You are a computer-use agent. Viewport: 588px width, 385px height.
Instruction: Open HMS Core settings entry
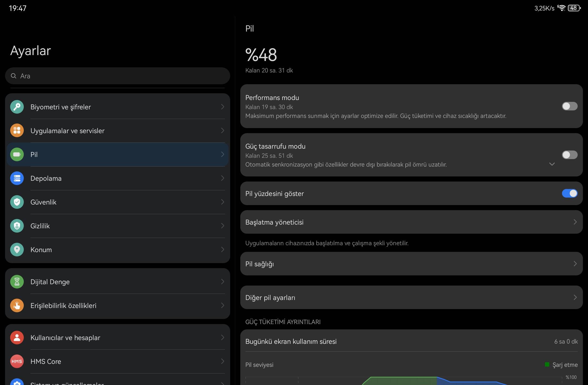[118, 361]
